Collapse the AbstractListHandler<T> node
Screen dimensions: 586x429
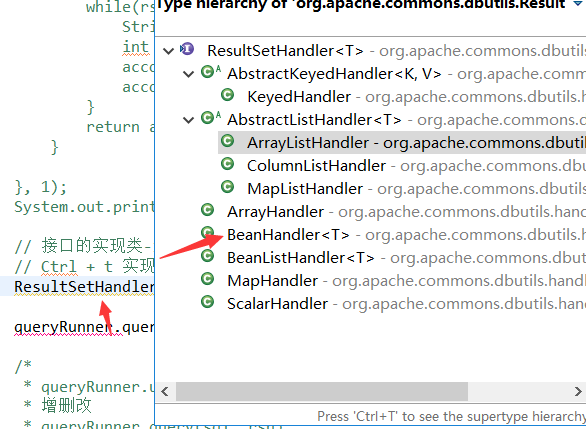pyautogui.click(x=188, y=120)
